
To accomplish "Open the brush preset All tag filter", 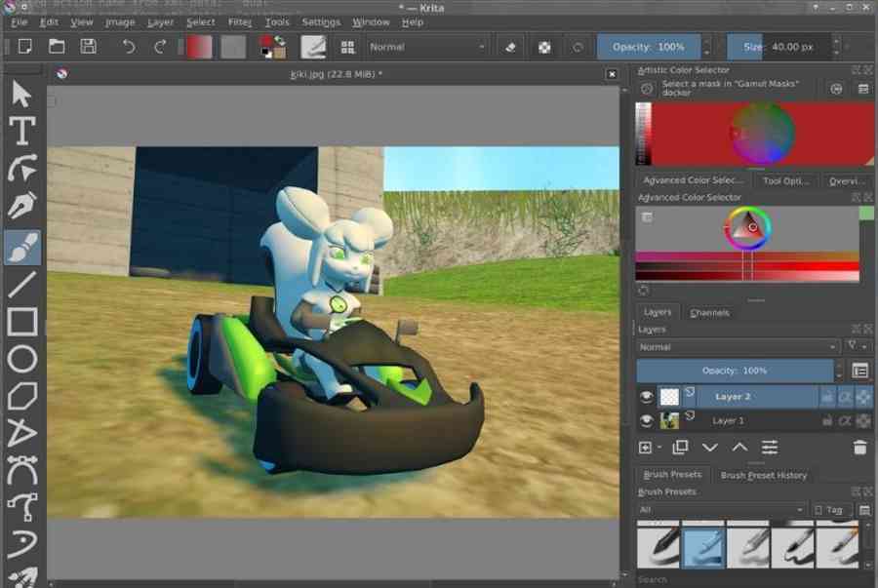I will [x=721, y=509].
